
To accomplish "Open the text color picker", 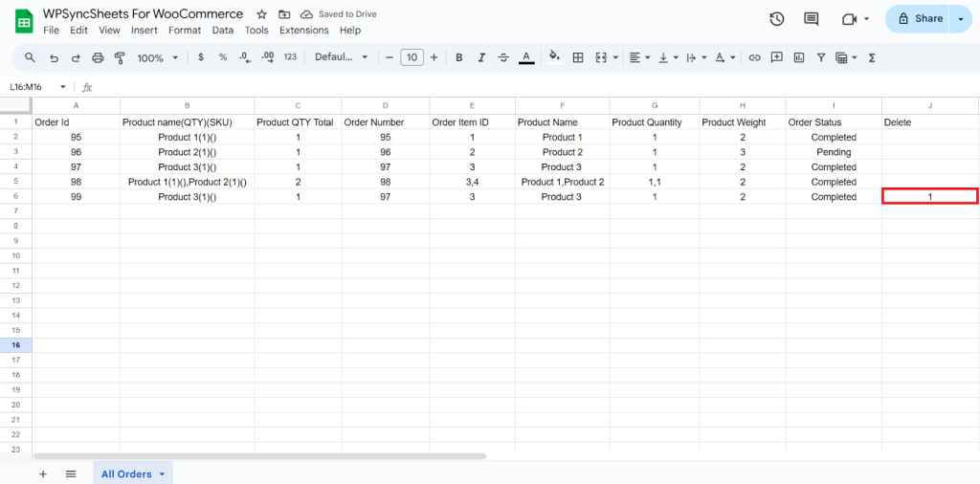I will click(526, 57).
